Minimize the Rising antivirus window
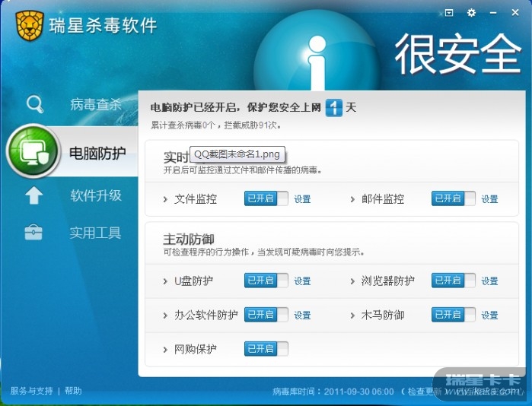Screen dimensions: 532x406 pyautogui.click(x=493, y=13)
